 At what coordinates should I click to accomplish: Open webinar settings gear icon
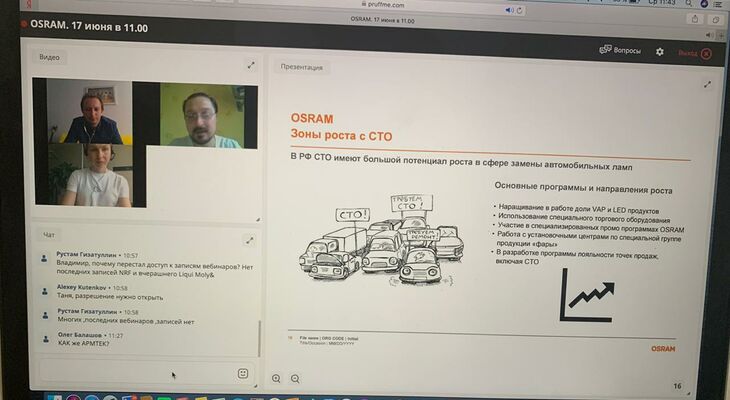tap(660, 52)
